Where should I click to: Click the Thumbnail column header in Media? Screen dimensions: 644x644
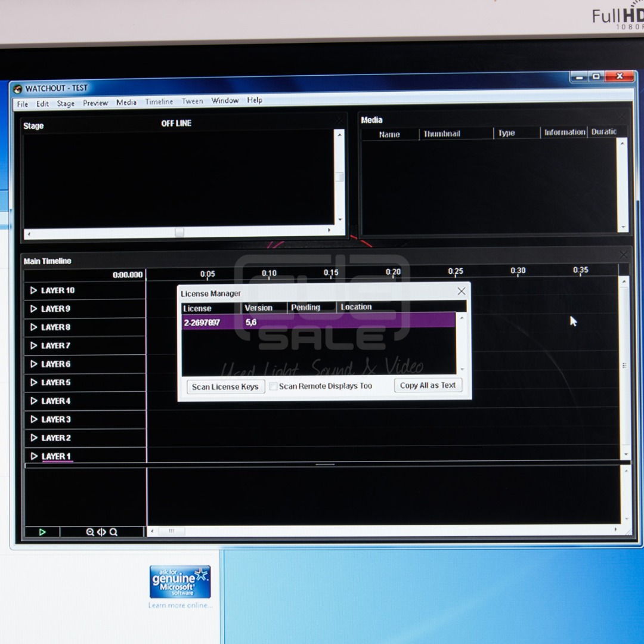(x=456, y=134)
